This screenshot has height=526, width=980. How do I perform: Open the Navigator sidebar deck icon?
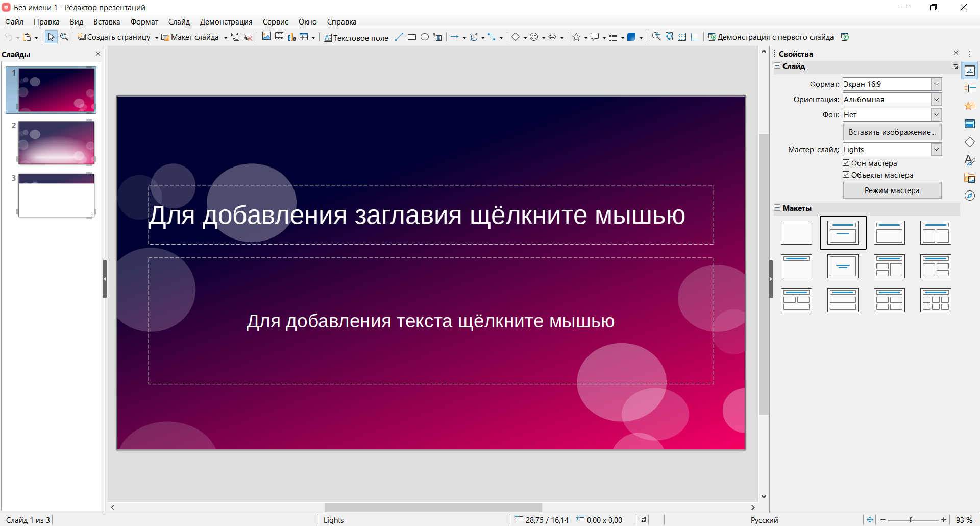point(970,196)
